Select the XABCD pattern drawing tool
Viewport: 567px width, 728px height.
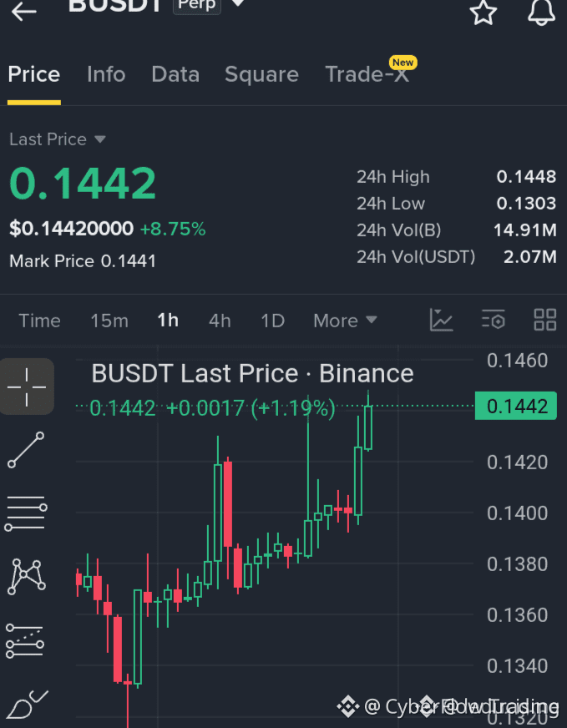pos(27,577)
